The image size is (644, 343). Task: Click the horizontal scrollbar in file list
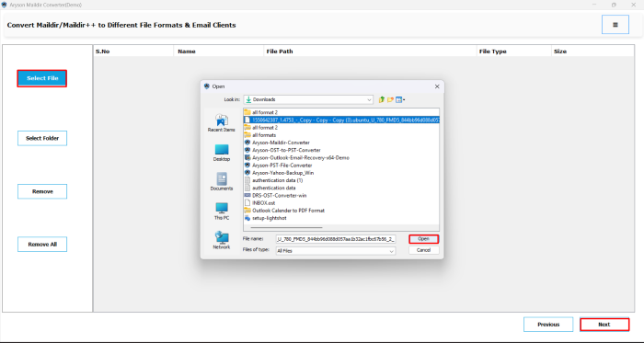pyautogui.click(x=287, y=227)
